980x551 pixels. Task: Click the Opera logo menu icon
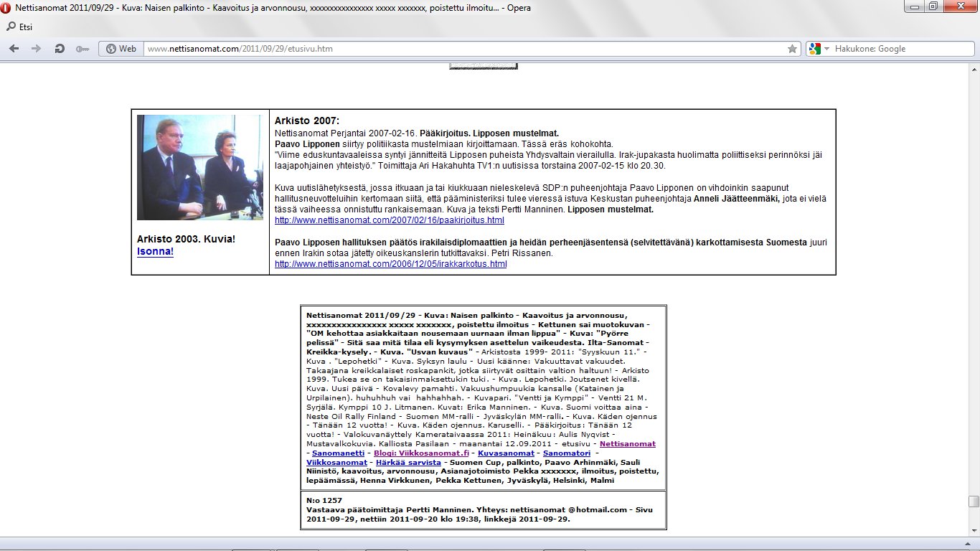coord(7,7)
